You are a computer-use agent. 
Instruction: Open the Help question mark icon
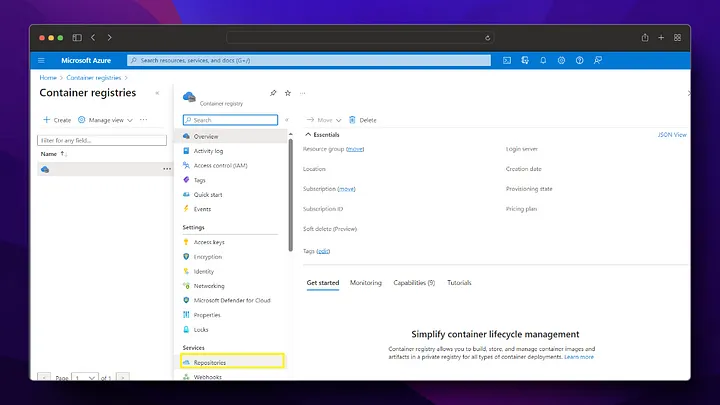[x=579, y=60]
